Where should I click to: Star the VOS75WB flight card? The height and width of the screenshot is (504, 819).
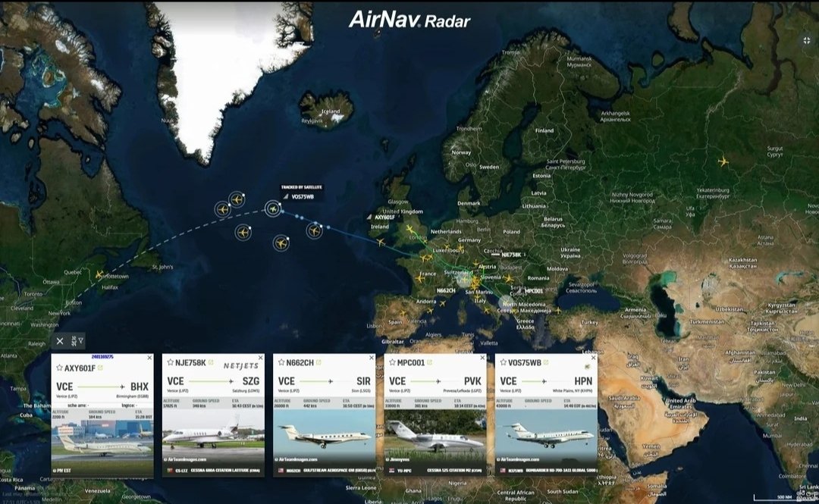point(504,362)
